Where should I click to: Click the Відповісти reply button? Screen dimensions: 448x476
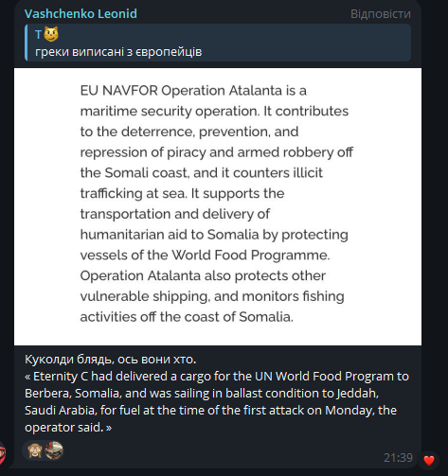coord(381,14)
